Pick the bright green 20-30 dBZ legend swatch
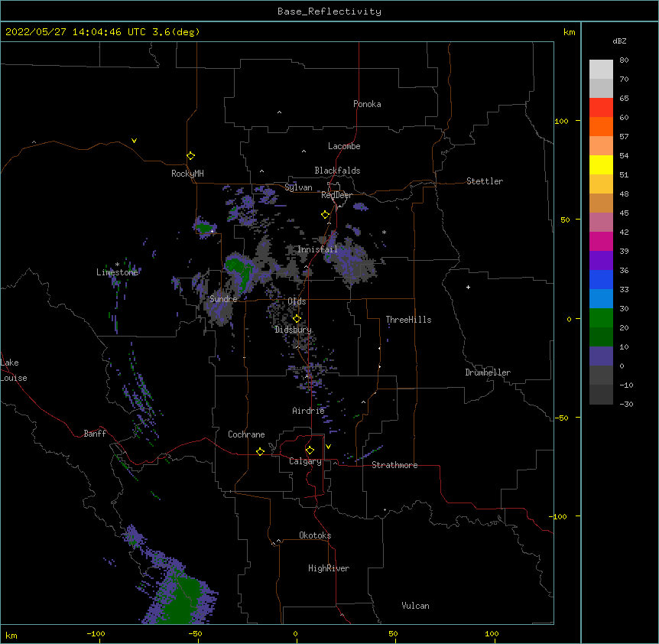The width and height of the screenshot is (659, 644). coord(601,318)
